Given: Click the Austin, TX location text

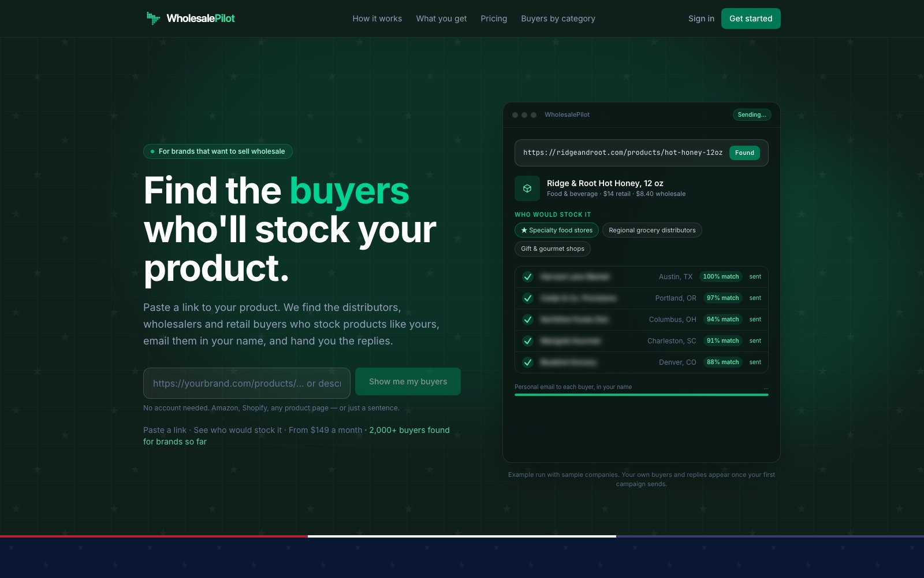Looking at the screenshot, I should tap(675, 277).
